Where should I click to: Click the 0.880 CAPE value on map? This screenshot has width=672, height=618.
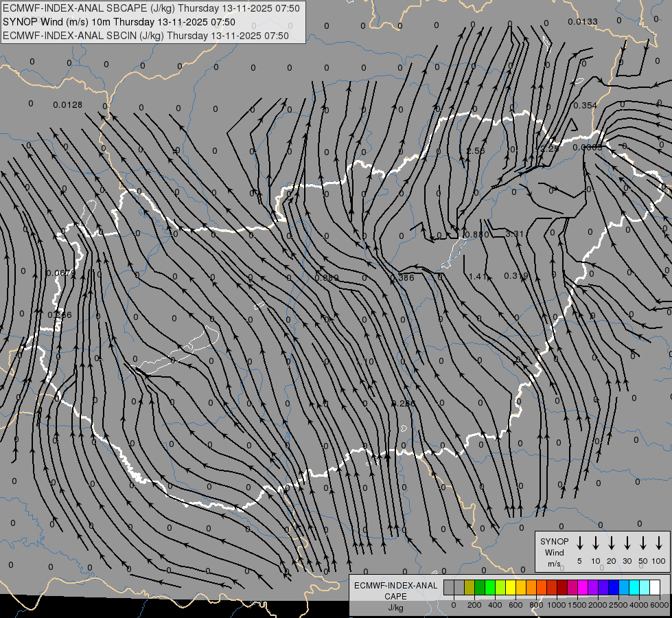tap(476, 234)
